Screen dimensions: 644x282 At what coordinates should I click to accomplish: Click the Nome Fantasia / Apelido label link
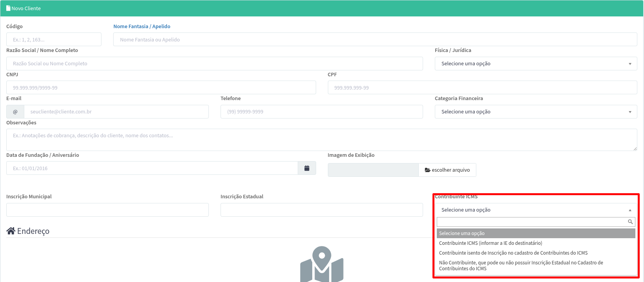[x=142, y=27]
